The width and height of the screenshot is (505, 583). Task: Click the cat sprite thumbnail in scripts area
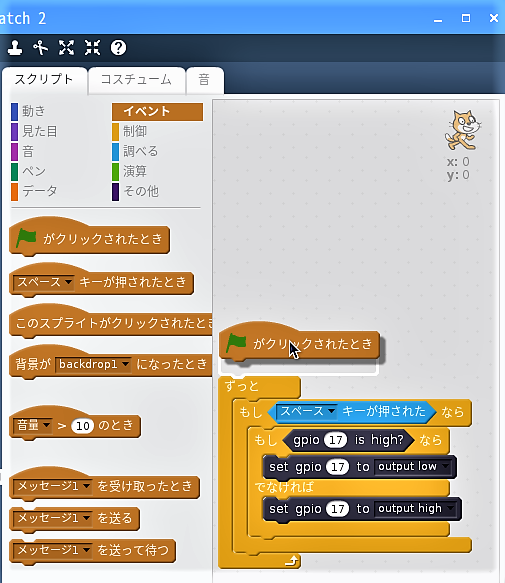tap(462, 130)
